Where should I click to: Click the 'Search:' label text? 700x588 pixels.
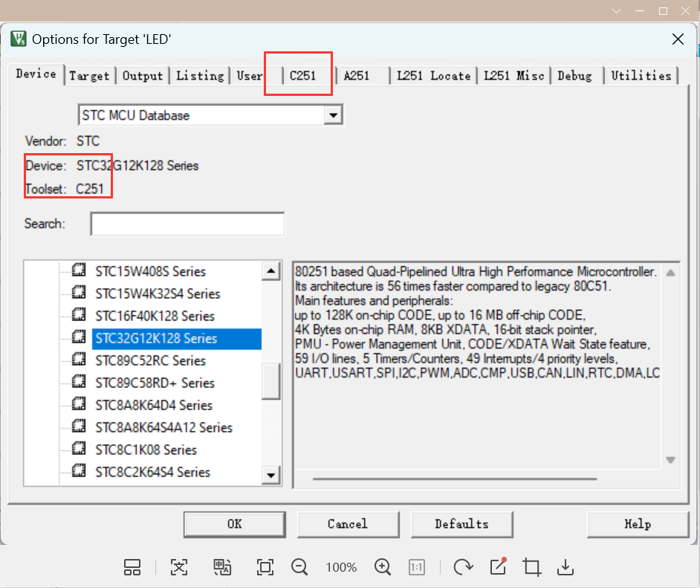click(45, 223)
